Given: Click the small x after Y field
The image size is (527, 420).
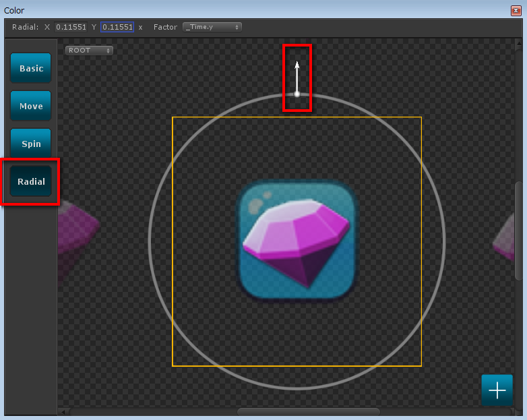Looking at the screenshot, I should pos(140,27).
